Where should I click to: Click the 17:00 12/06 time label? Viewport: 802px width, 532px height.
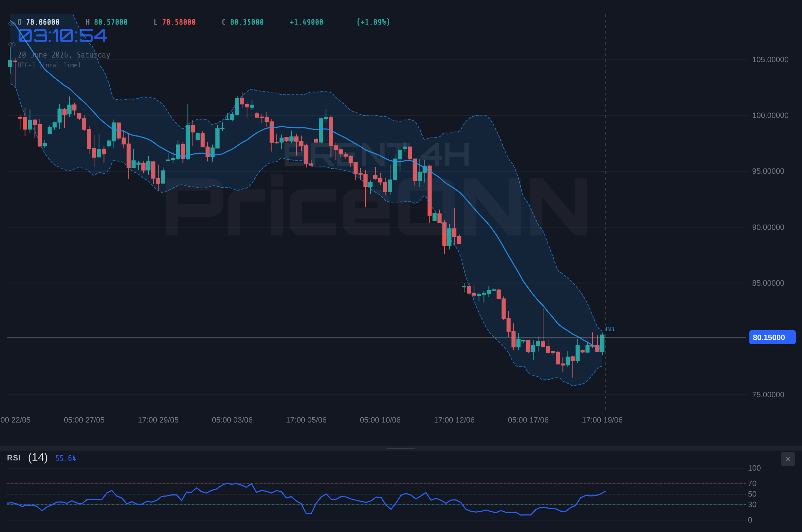click(x=454, y=420)
